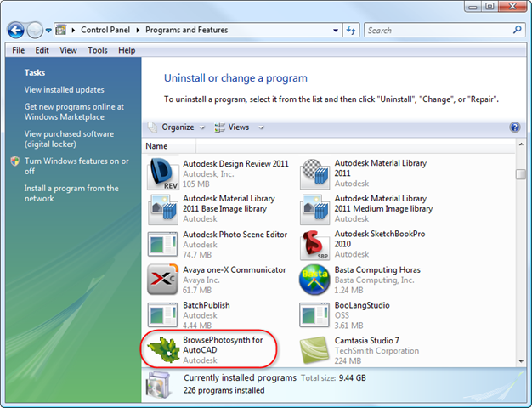Click the Name column header
Image resolution: width=532 pixels, height=408 pixels.
coord(158,146)
